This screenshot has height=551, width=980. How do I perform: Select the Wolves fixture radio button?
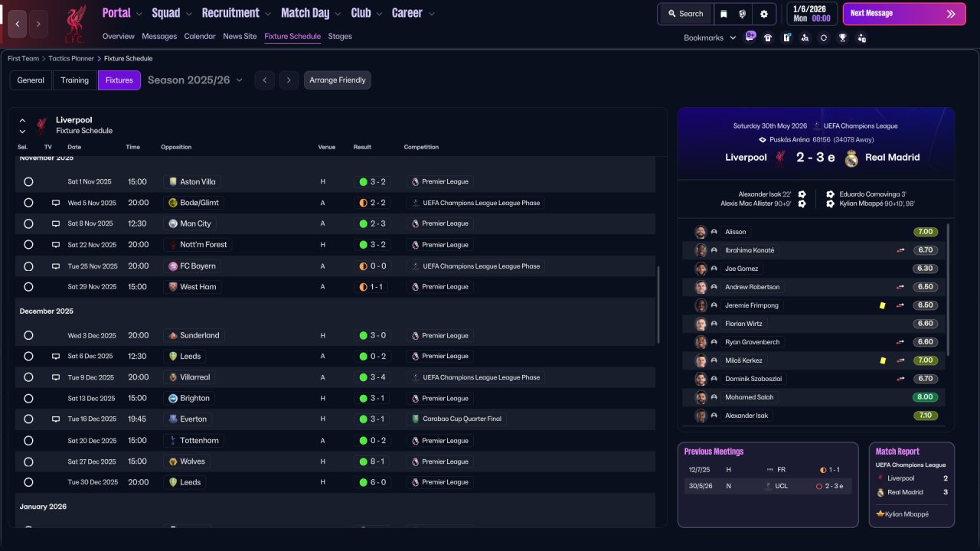tap(28, 461)
